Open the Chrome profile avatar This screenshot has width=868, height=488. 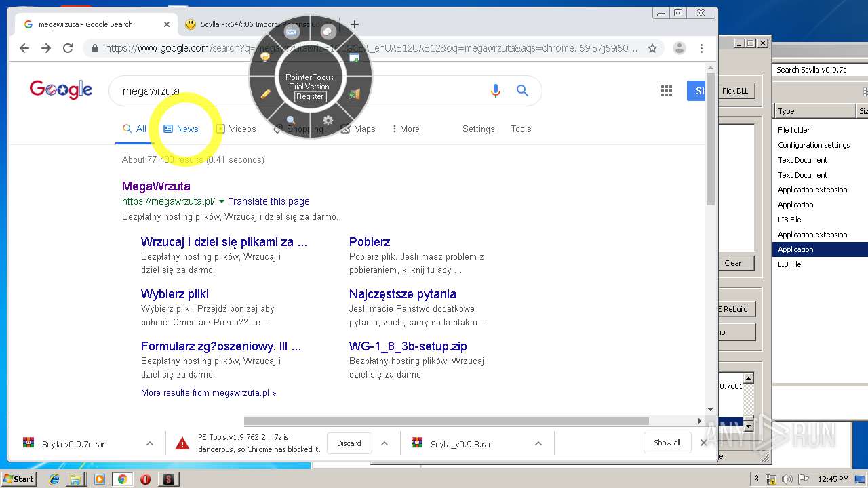679,48
